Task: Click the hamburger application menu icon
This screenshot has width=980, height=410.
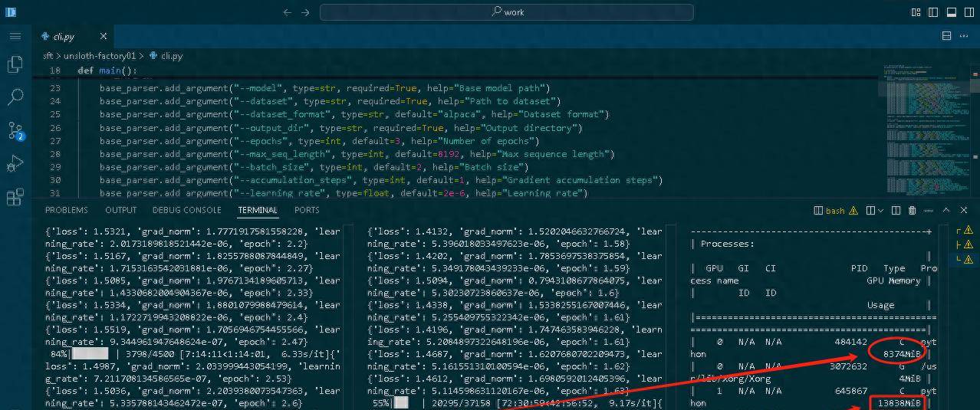Action: (15, 36)
